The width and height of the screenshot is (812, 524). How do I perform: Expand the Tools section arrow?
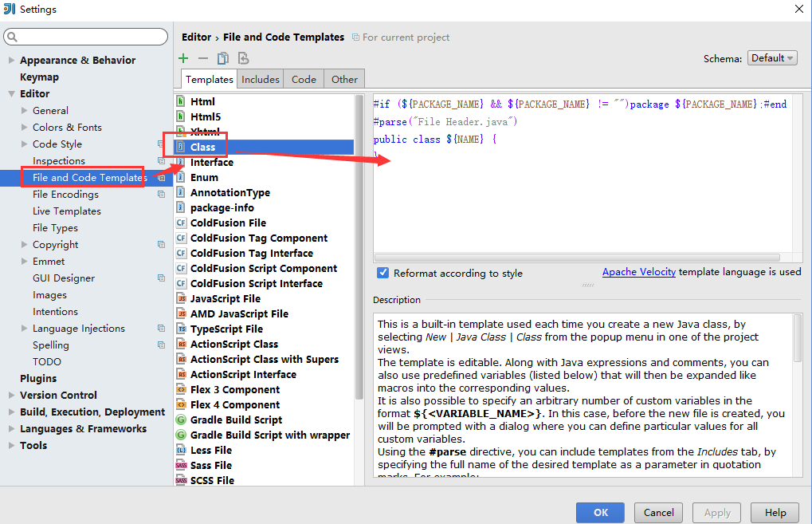(x=11, y=445)
